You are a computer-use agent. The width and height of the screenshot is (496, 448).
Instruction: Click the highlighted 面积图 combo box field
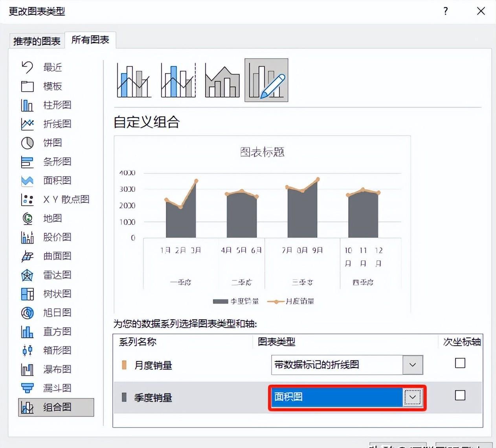(347, 397)
